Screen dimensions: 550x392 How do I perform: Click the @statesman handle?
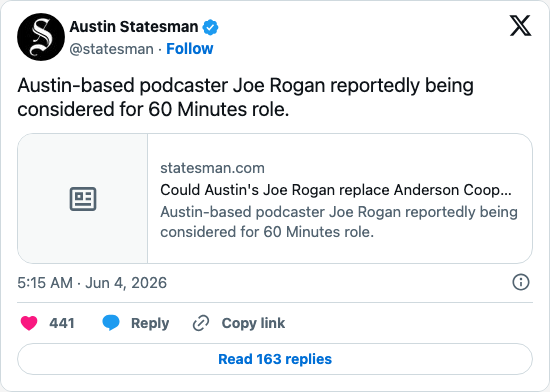(112, 49)
